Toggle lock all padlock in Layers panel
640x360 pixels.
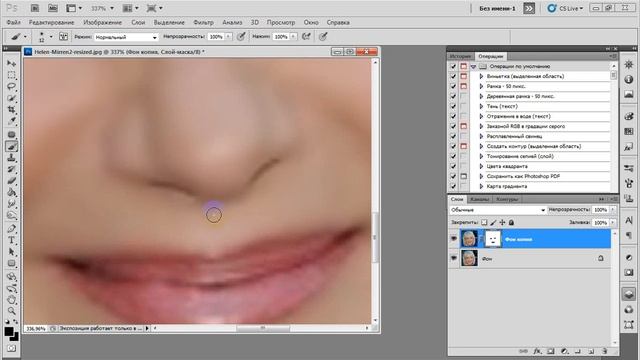pyautogui.click(x=511, y=222)
